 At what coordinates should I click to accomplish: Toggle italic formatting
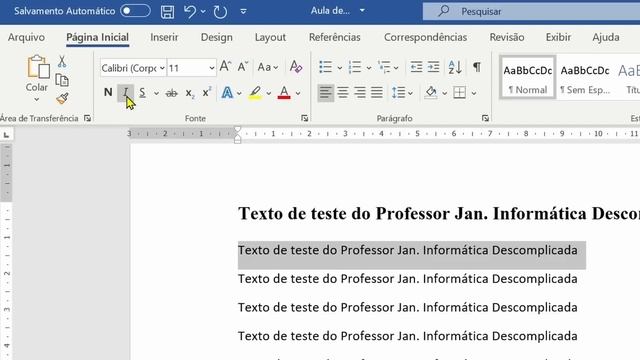[x=125, y=93]
